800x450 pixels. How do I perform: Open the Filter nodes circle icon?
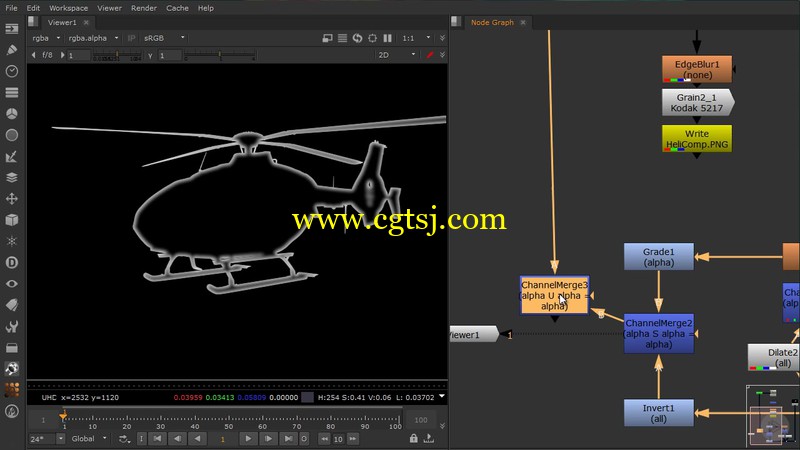pos(11,135)
